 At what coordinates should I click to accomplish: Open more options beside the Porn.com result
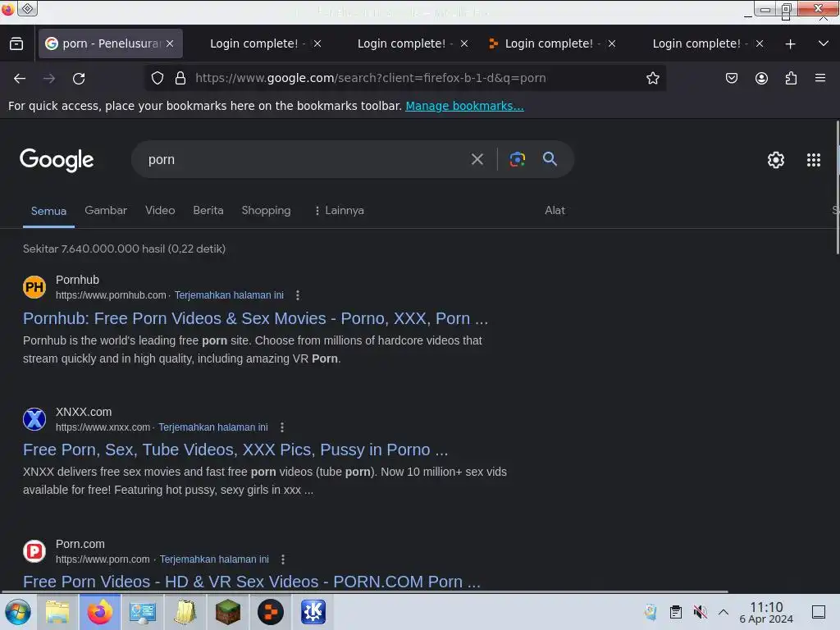283,559
